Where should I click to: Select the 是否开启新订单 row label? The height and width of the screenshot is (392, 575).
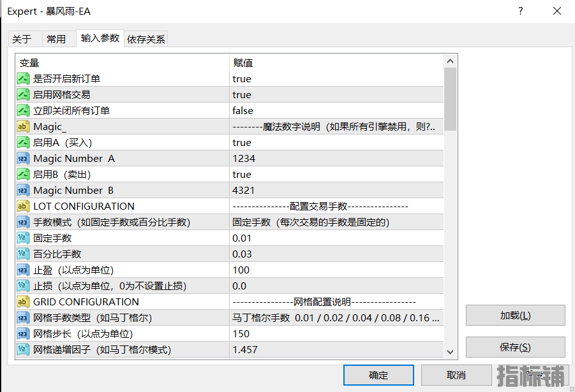point(66,79)
